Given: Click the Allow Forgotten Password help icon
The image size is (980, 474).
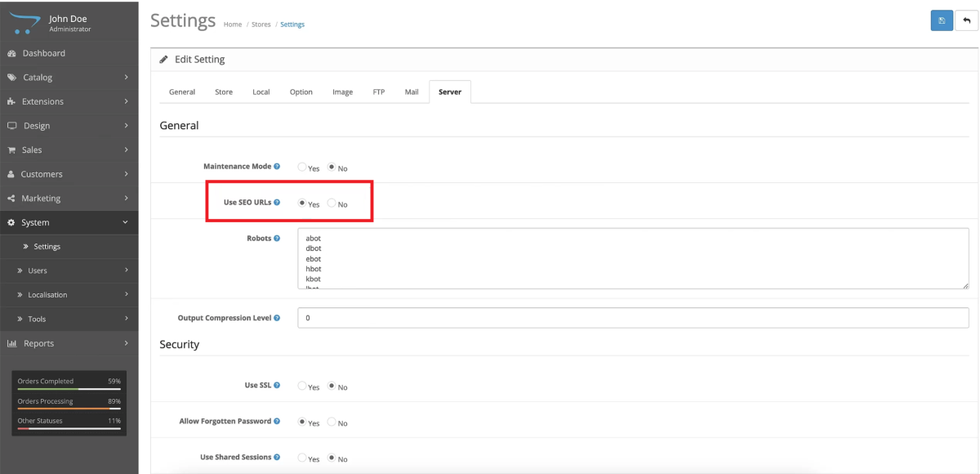Looking at the screenshot, I should tap(277, 422).
